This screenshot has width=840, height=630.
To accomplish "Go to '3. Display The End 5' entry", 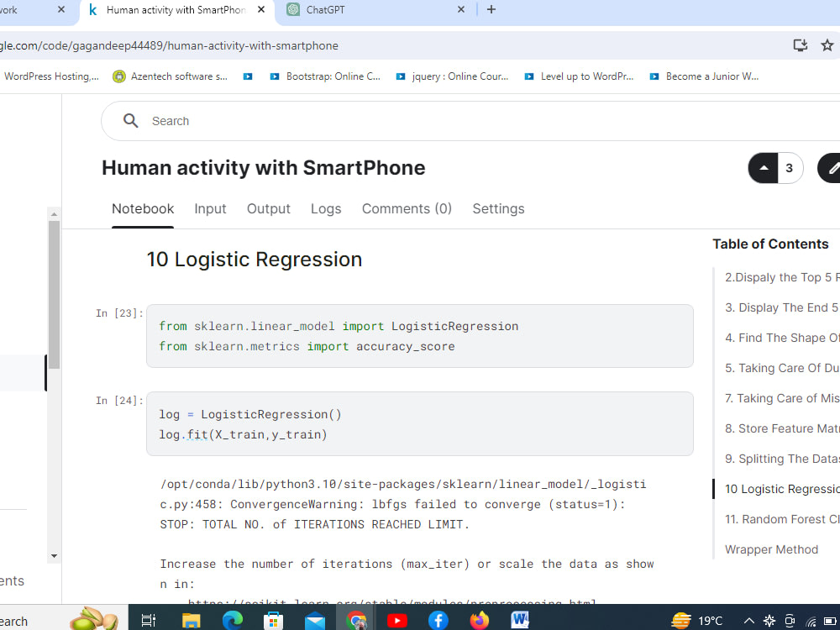I will click(x=782, y=307).
